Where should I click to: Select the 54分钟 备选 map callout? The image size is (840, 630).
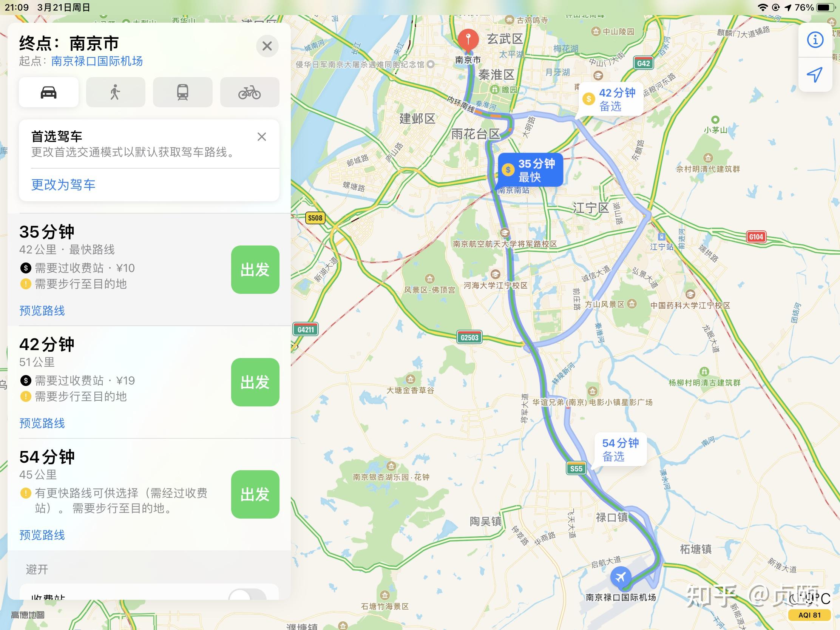621,449
